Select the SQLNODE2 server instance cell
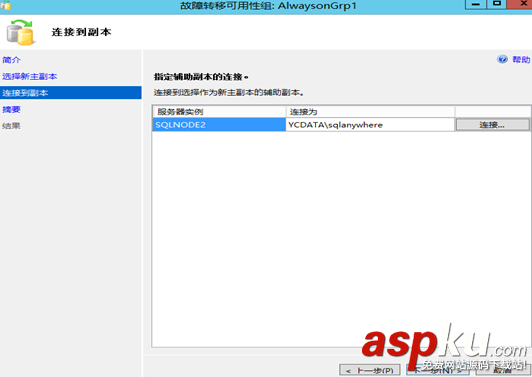This screenshot has height=377, width=532. [x=219, y=125]
